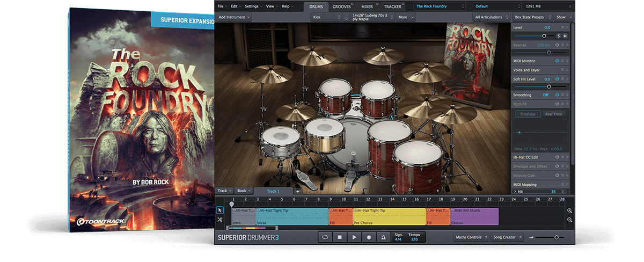
Task: Open Voice and Layer section menu icon
Action: click(x=562, y=70)
